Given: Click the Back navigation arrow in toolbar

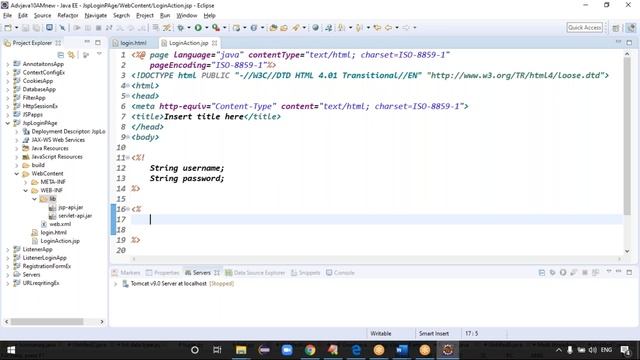Looking at the screenshot, I should pyautogui.click(x=389, y=28).
